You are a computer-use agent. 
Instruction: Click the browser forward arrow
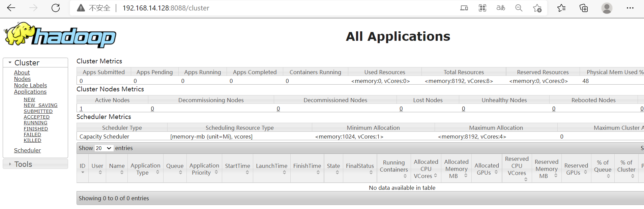[x=33, y=8]
